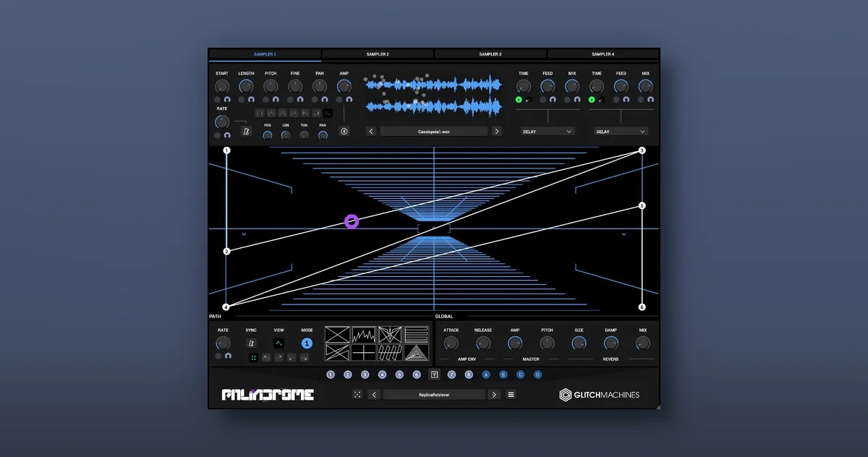Click the Palindrome logo
This screenshot has width=868, height=457.
coord(268,395)
